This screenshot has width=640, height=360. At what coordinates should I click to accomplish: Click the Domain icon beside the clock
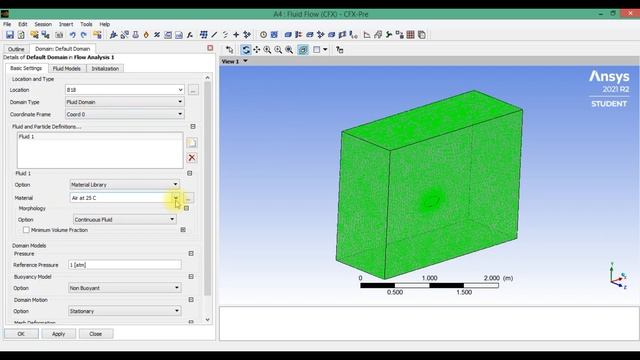tap(274, 35)
